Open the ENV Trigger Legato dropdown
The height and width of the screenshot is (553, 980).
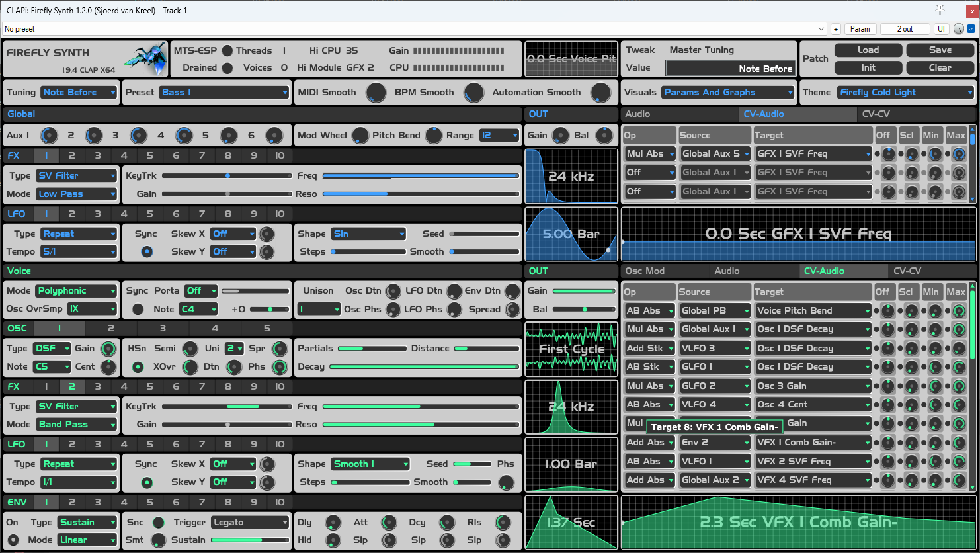(x=250, y=523)
